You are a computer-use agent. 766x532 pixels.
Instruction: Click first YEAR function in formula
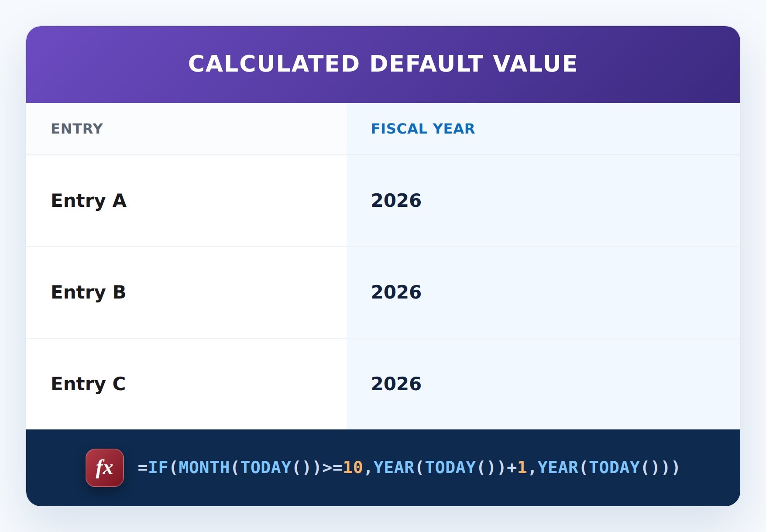tap(394, 468)
